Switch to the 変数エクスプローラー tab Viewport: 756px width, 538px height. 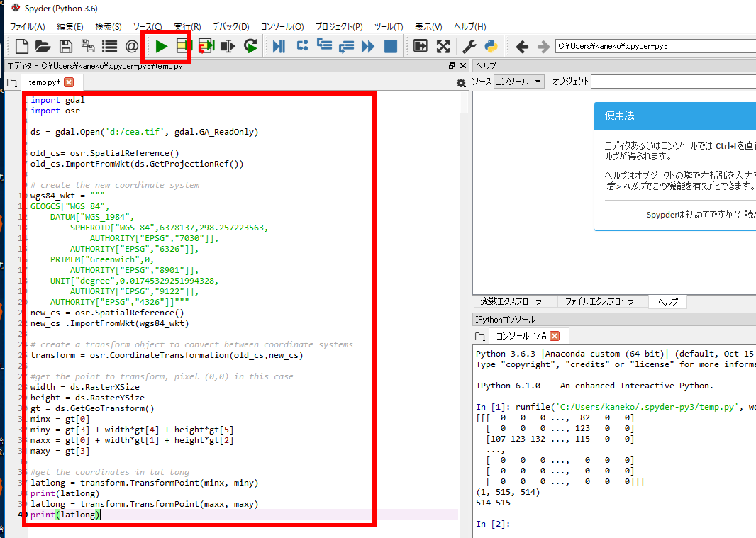[x=514, y=301]
